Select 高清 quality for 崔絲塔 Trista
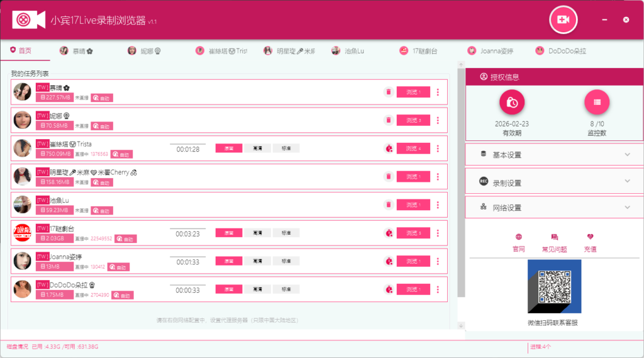This screenshot has height=358, width=644. click(x=257, y=148)
